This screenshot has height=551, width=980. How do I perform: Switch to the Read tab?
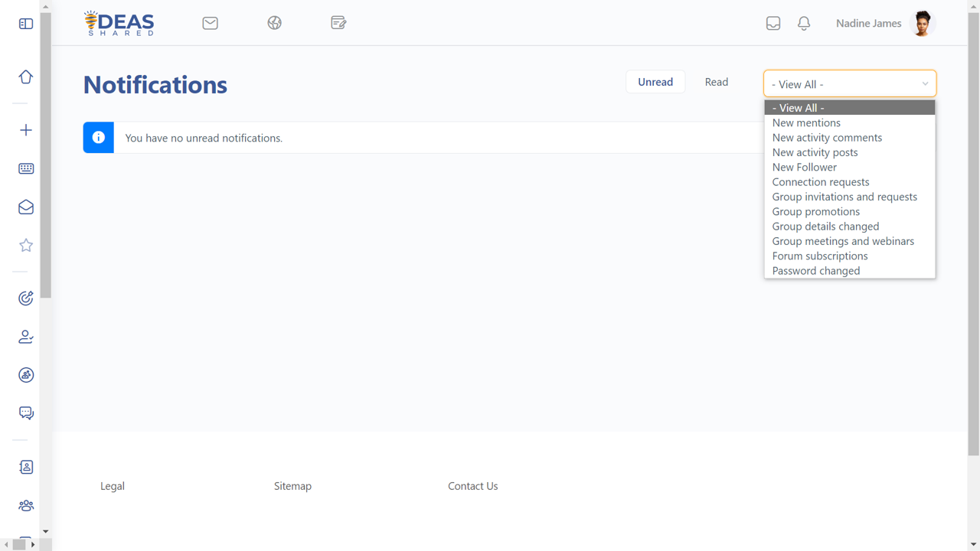tap(717, 82)
